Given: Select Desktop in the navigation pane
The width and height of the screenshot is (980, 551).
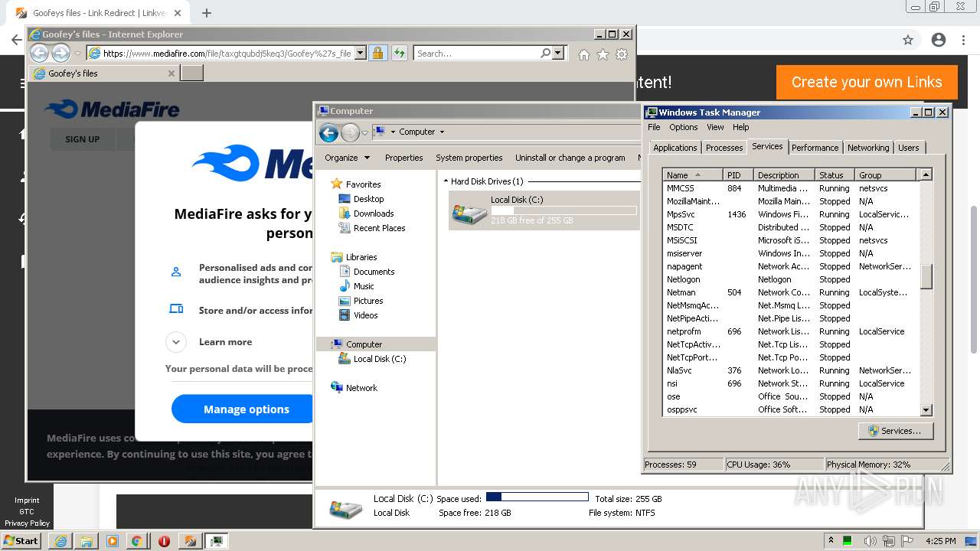Looking at the screenshot, I should pos(368,199).
